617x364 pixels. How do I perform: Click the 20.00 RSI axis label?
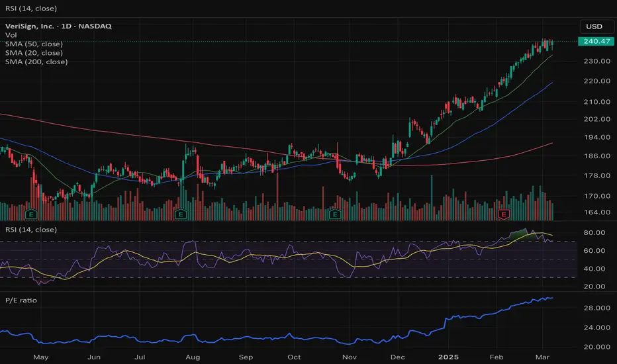tap(594, 287)
